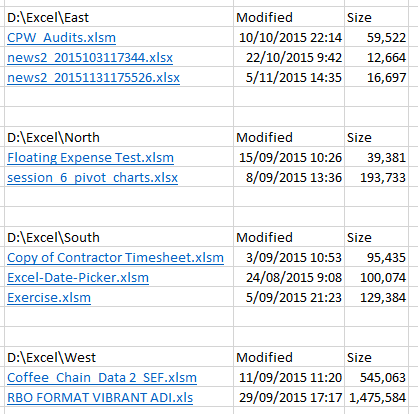This screenshot has height=414, width=418.
Task: Open Exercise.xlsm hyperlink
Action: (49, 298)
